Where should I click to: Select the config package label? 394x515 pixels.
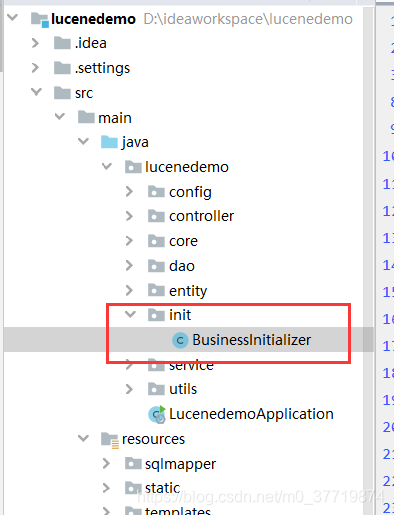click(x=190, y=192)
